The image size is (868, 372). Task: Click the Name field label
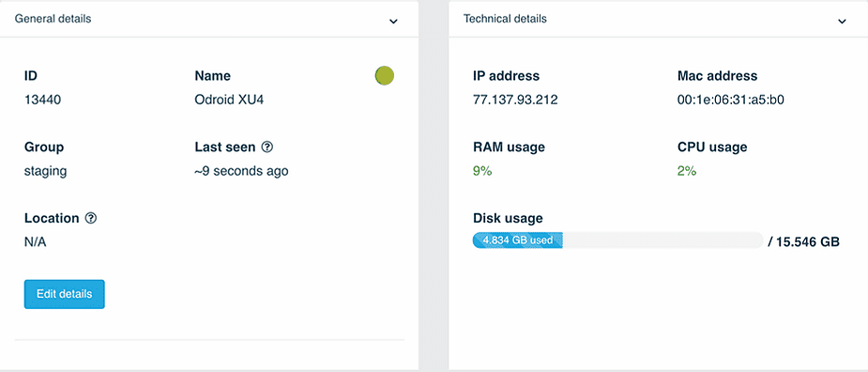click(x=213, y=76)
